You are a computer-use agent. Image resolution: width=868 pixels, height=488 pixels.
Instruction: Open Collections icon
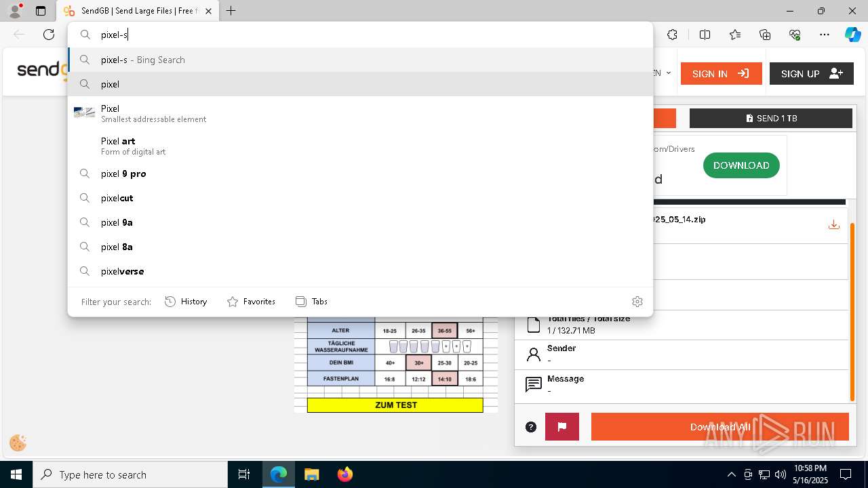tap(765, 35)
